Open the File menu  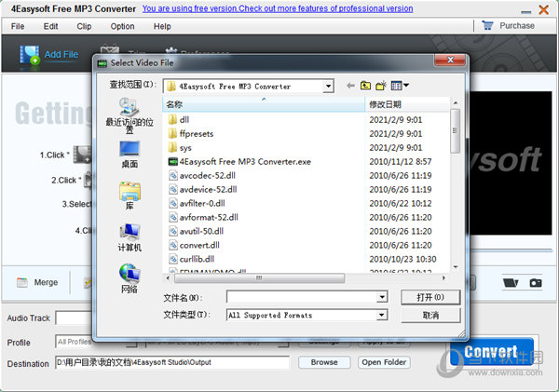(x=18, y=26)
